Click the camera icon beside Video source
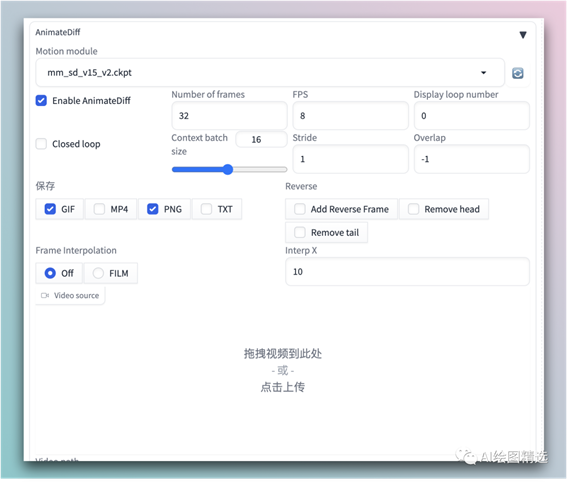The height and width of the screenshot is (482, 567). click(45, 295)
